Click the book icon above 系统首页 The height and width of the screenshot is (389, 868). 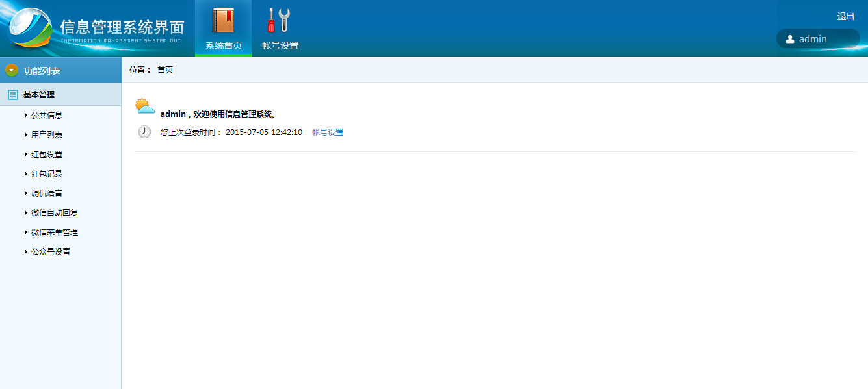tap(223, 20)
